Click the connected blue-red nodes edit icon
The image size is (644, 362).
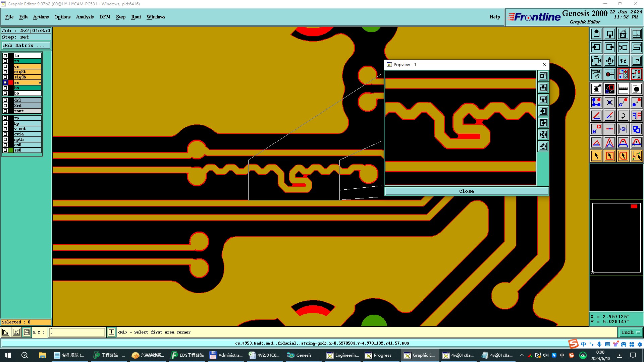point(596,102)
